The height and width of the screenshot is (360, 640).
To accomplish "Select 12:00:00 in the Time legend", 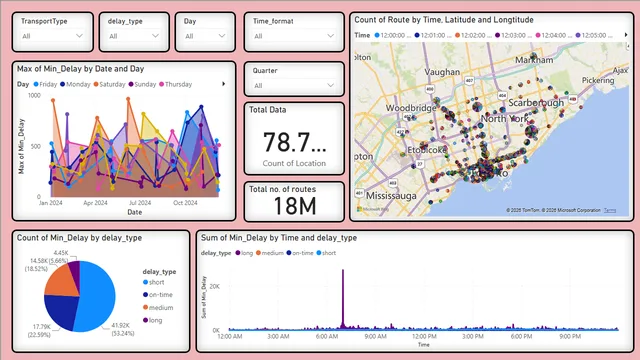I will click(393, 35).
